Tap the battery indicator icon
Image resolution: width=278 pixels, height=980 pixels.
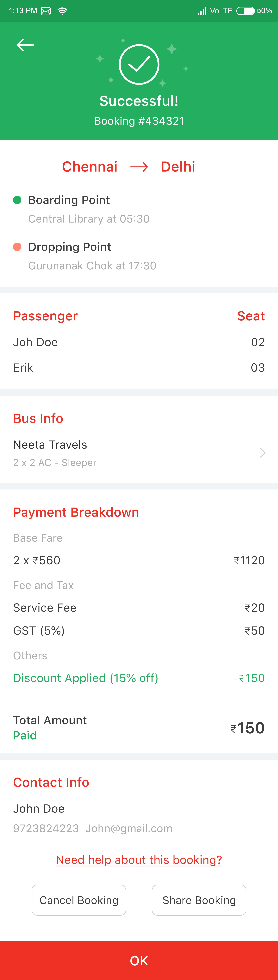point(245,11)
